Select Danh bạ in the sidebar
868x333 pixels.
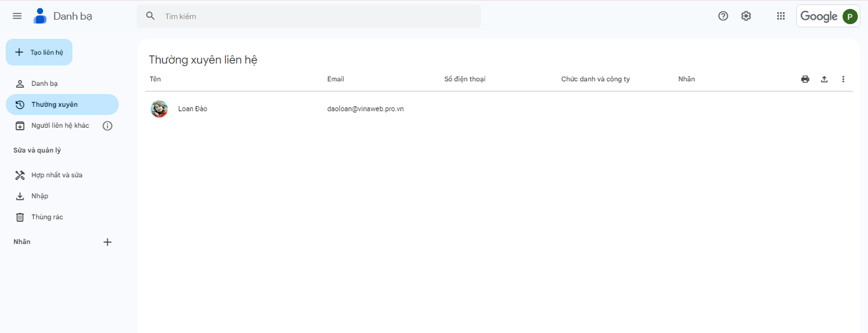pyautogui.click(x=44, y=84)
